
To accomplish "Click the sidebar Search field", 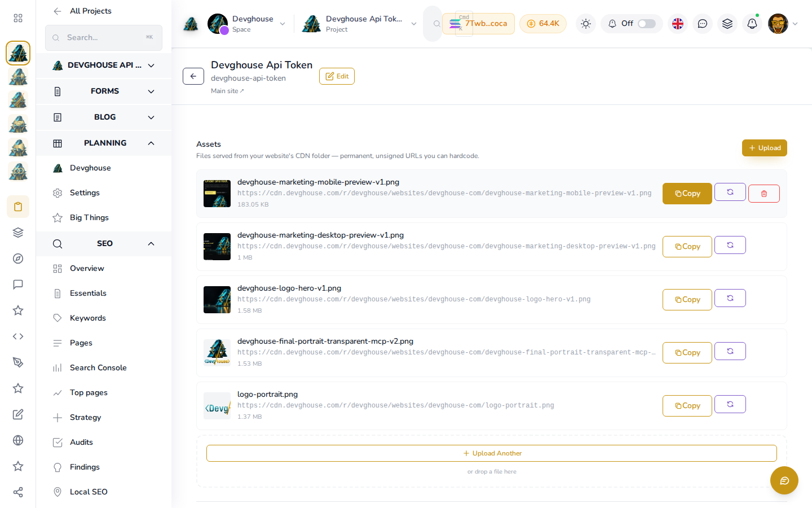I will (x=104, y=38).
